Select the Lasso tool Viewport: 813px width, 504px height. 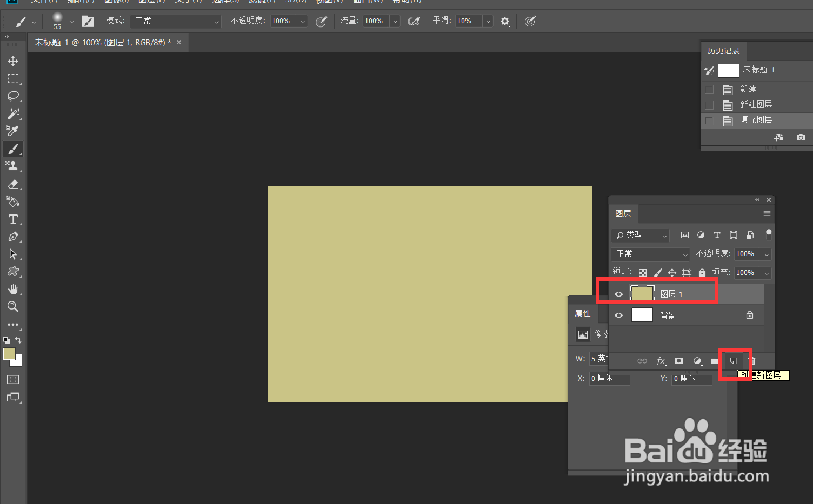point(13,96)
